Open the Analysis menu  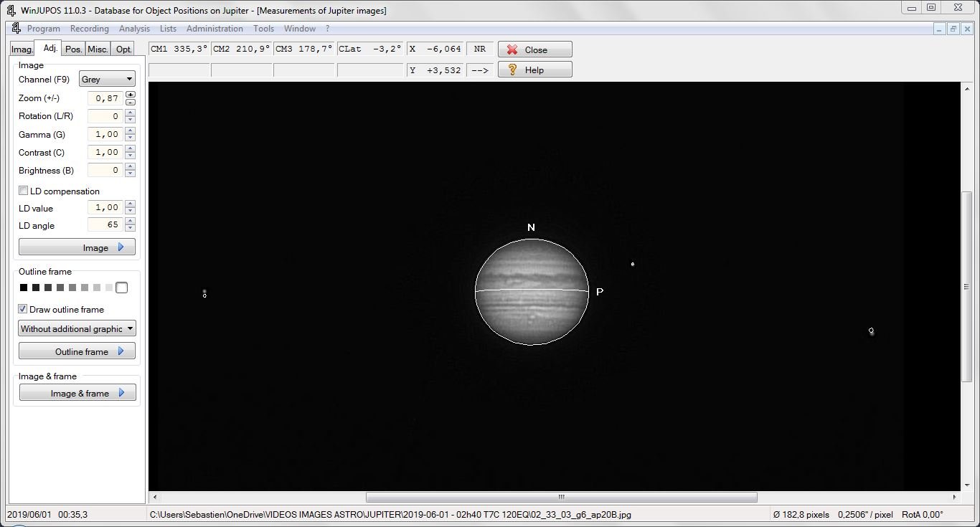(x=134, y=29)
